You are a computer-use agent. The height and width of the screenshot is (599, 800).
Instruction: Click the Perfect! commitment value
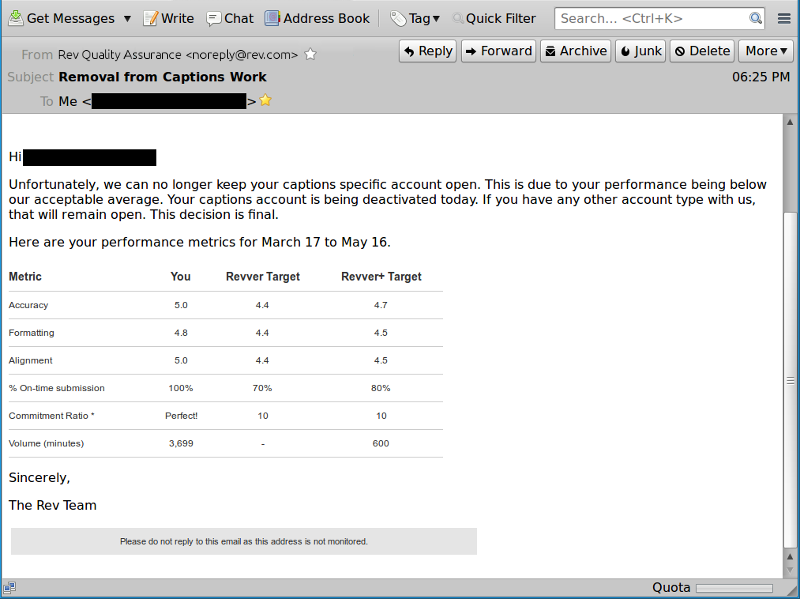(x=181, y=416)
